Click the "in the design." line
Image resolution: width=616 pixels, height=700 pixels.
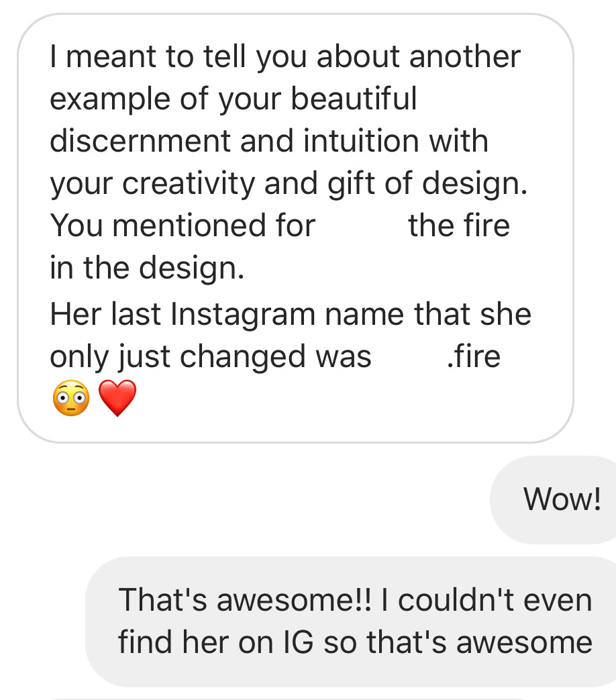[146, 268]
